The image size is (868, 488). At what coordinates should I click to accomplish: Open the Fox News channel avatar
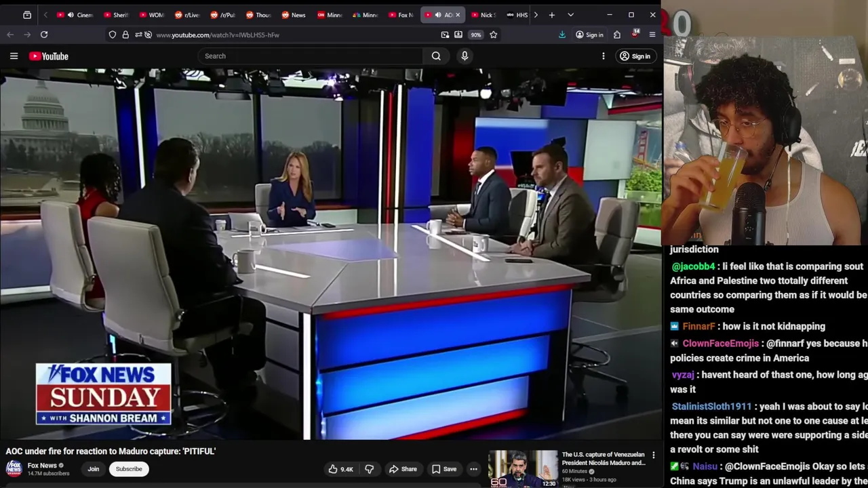(x=14, y=468)
